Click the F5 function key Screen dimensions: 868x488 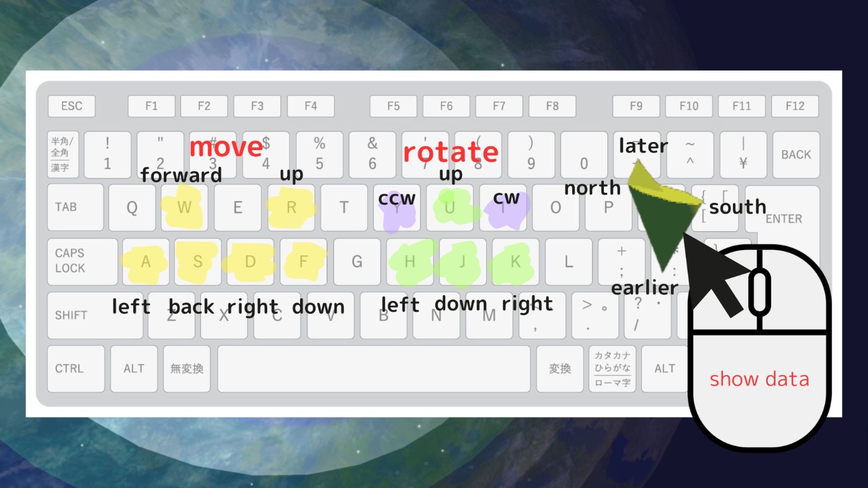393,106
